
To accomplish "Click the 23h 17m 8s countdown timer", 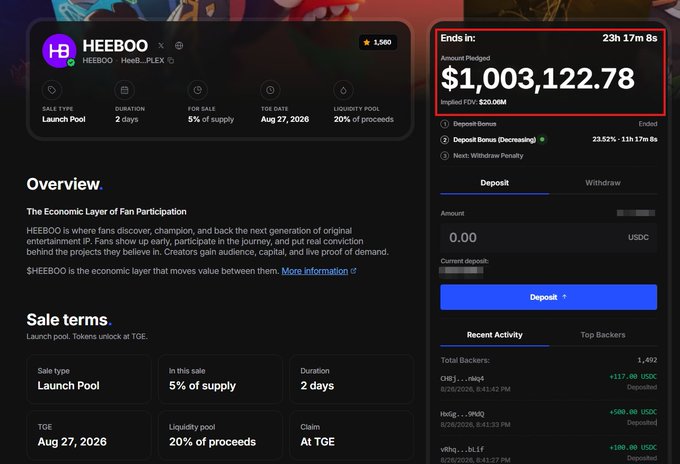I will click(x=630, y=38).
